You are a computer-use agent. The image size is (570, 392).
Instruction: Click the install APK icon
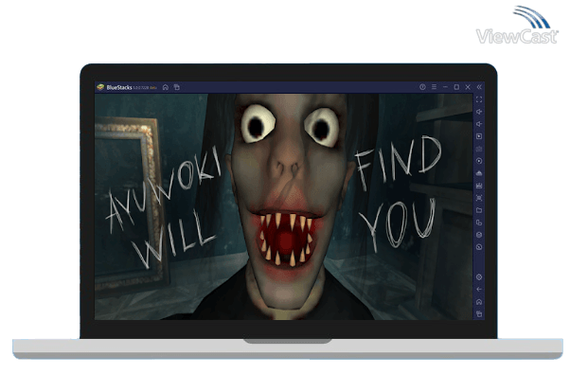pyautogui.click(x=479, y=173)
